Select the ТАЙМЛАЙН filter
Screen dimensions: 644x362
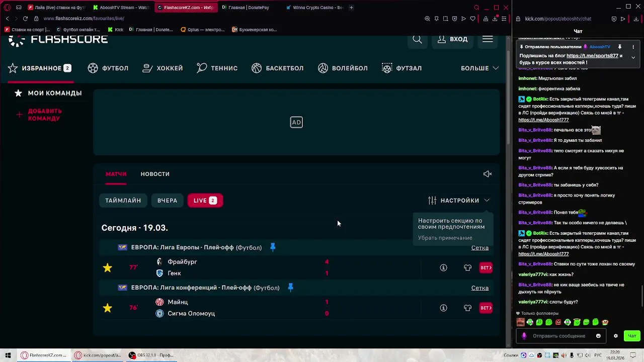tap(123, 201)
